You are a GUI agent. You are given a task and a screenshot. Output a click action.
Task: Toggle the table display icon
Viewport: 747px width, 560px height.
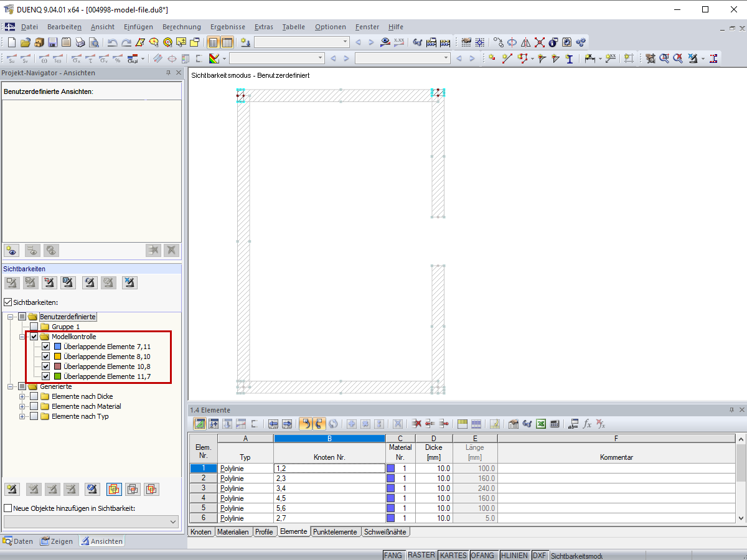click(x=227, y=42)
